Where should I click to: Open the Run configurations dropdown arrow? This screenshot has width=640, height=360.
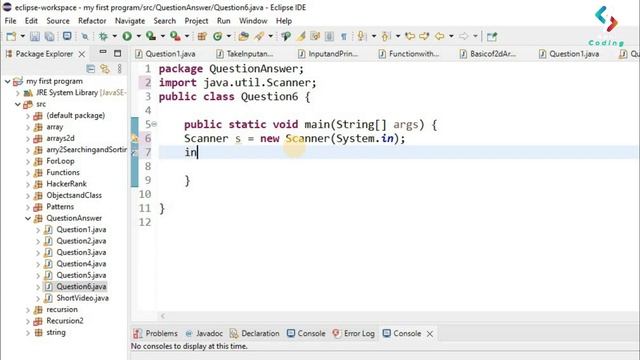tap(138, 36)
